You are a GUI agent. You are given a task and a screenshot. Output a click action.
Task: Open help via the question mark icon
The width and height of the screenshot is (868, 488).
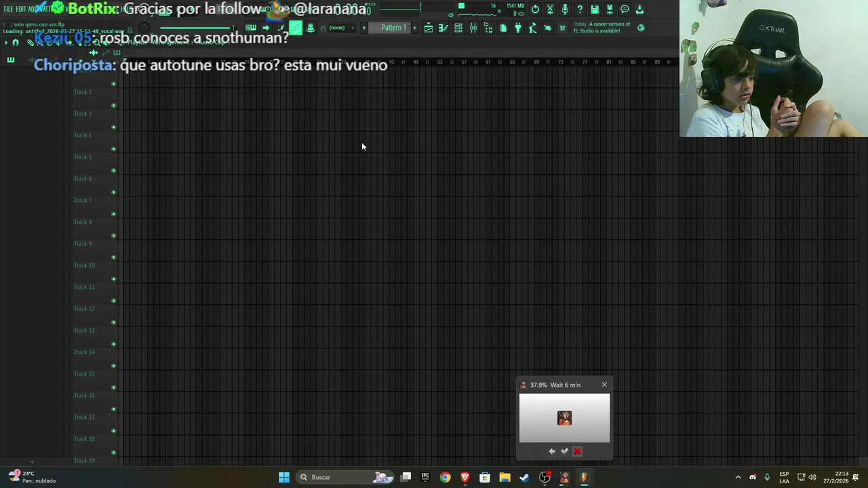tap(580, 9)
